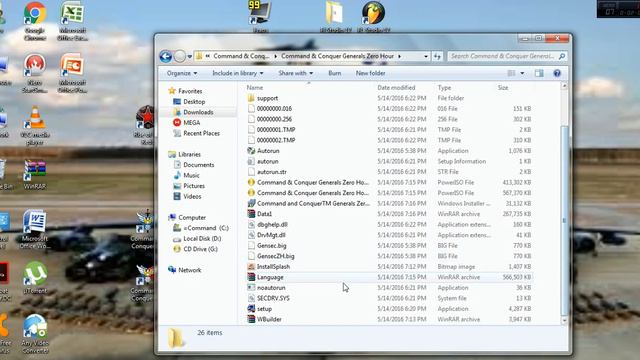Click the Explorer Back arrow button
This screenshot has height=360, width=640.
coord(165,56)
